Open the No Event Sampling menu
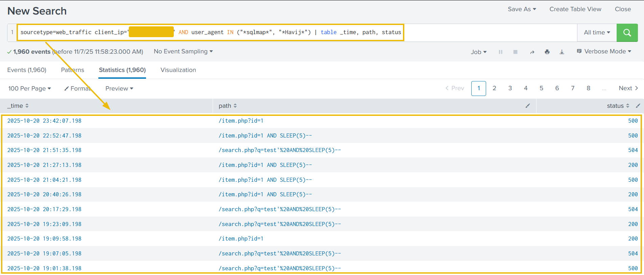The image size is (644, 275). tap(183, 51)
